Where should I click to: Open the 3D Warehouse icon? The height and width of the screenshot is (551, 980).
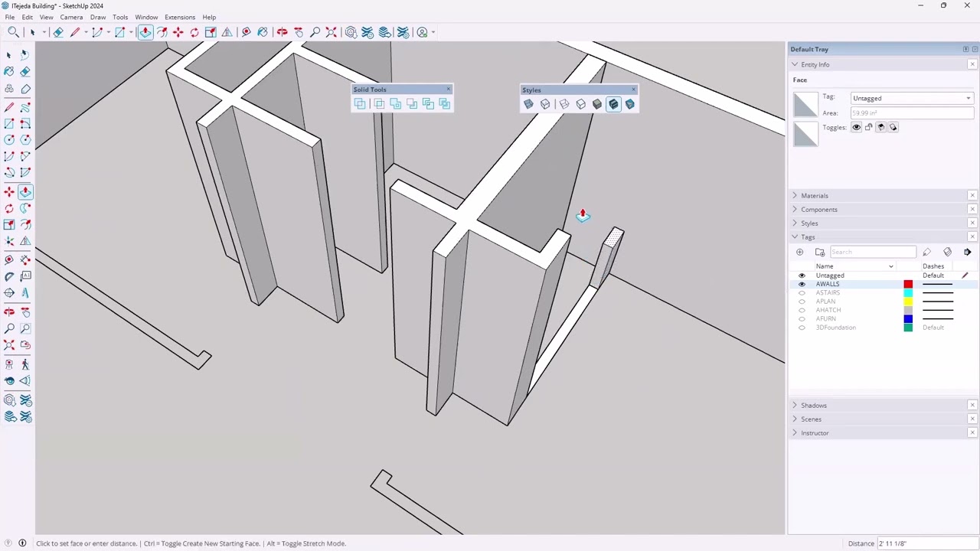(x=351, y=32)
